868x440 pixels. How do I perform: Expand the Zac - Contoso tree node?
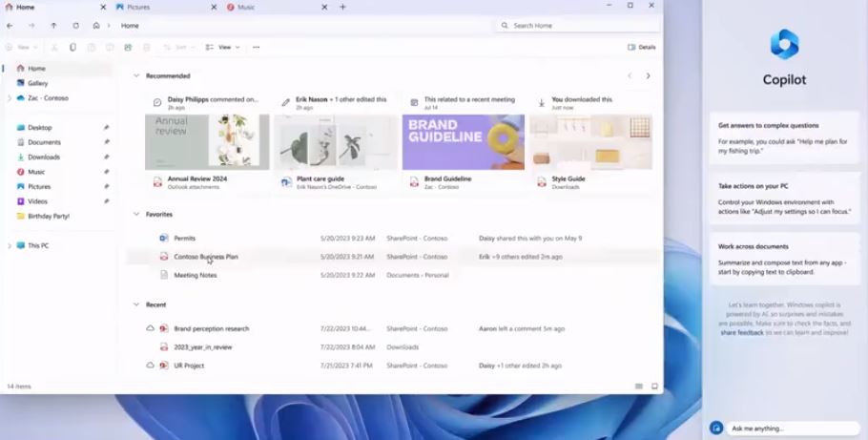point(9,98)
